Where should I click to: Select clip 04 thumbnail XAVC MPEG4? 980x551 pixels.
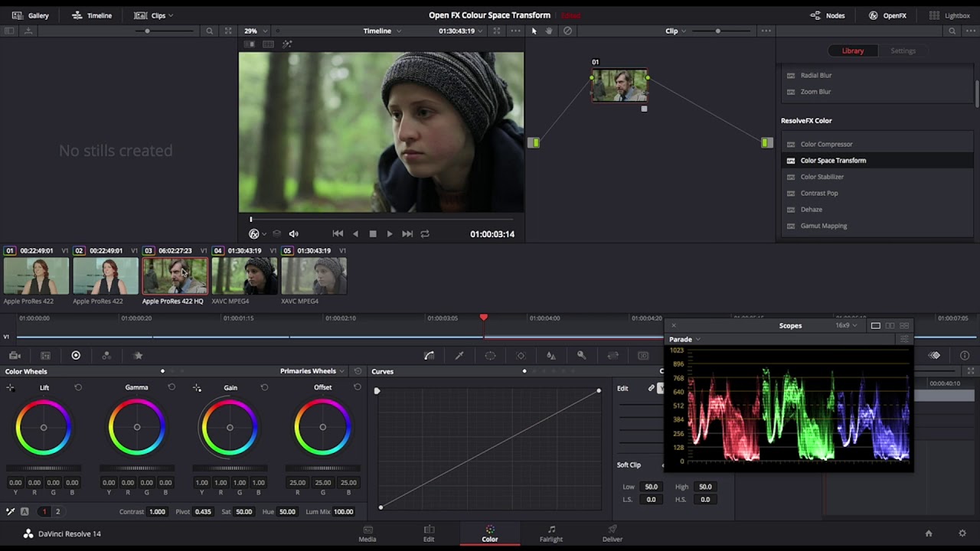point(244,275)
